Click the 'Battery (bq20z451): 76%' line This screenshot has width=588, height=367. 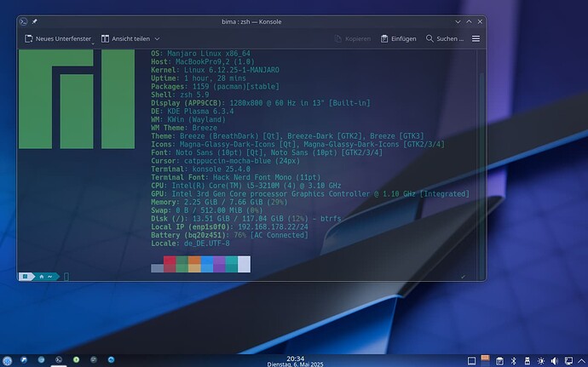tap(229, 235)
